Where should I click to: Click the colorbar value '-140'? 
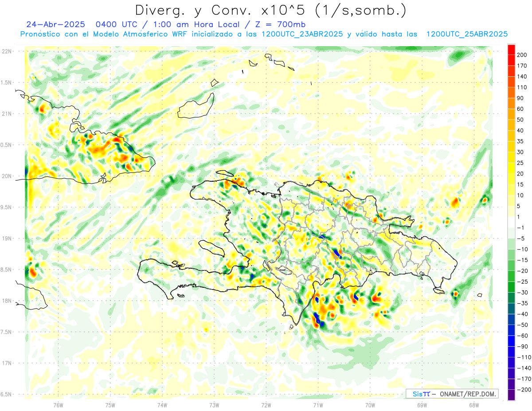523,368
